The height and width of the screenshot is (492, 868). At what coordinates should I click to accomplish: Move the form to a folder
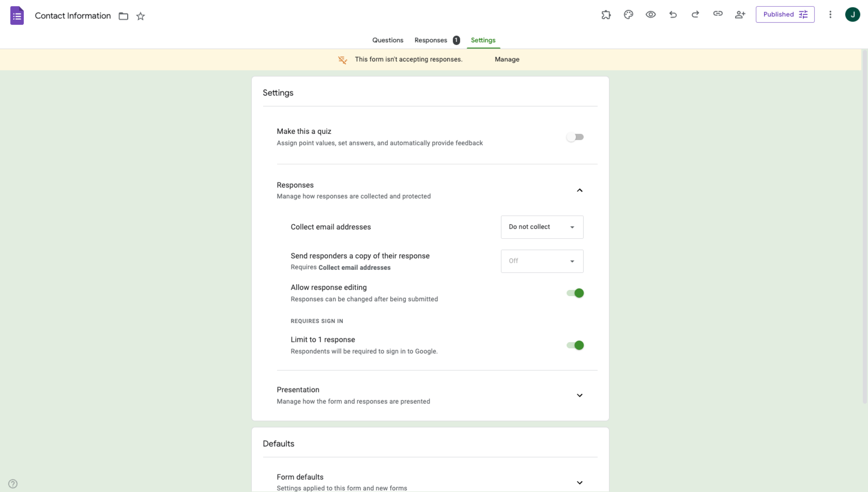[123, 16]
